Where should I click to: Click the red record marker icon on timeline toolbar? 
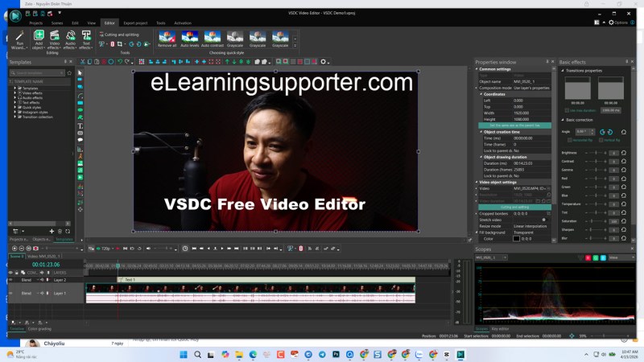coord(35,249)
